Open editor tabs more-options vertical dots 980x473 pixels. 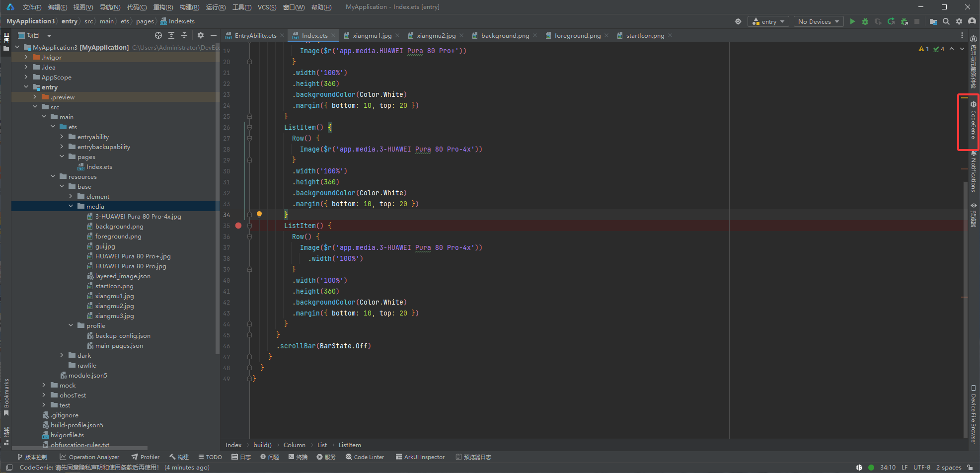click(962, 35)
